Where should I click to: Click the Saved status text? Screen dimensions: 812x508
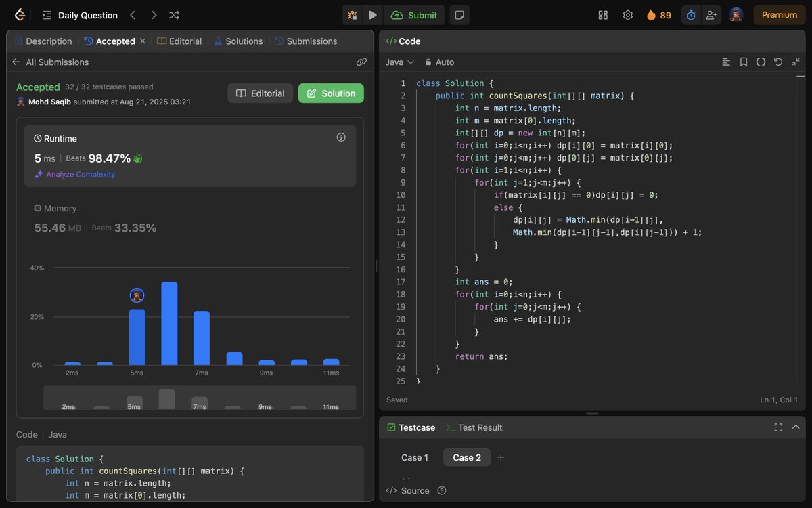click(397, 400)
